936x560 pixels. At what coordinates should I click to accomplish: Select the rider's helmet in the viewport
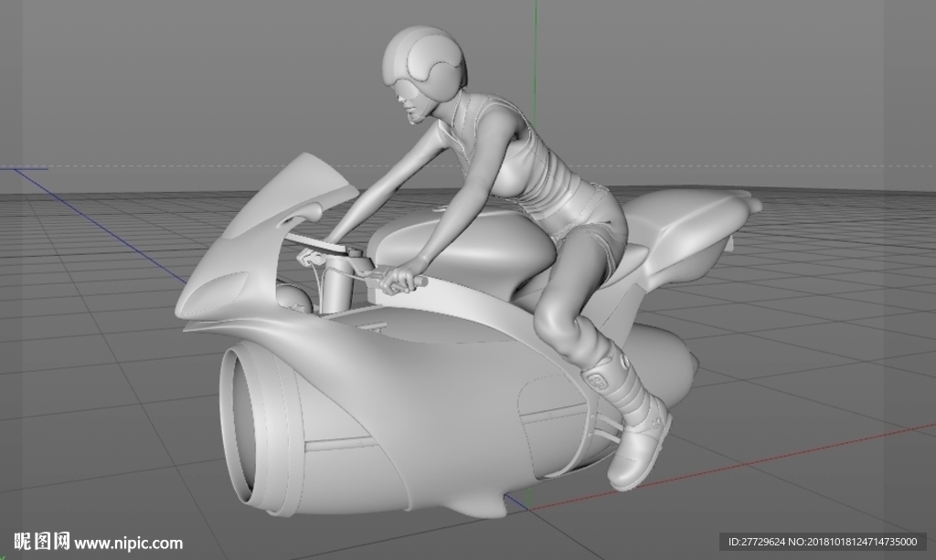(x=424, y=59)
